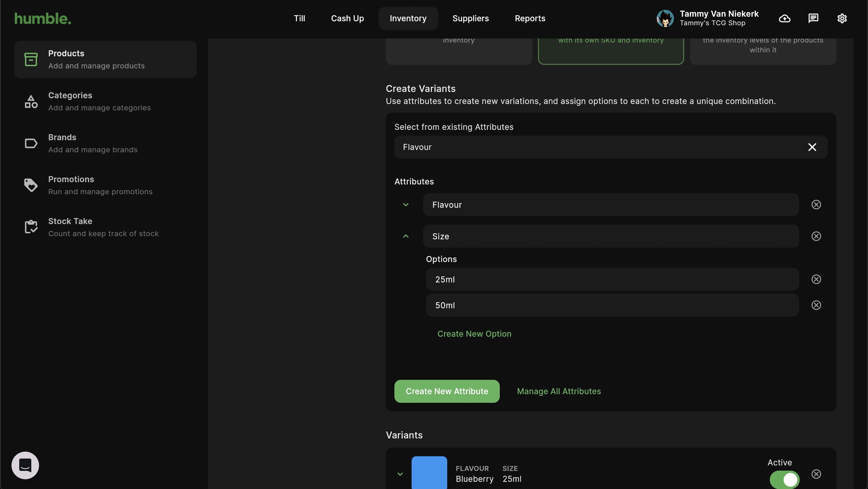
Task: Open the chat messages icon
Action: [813, 18]
